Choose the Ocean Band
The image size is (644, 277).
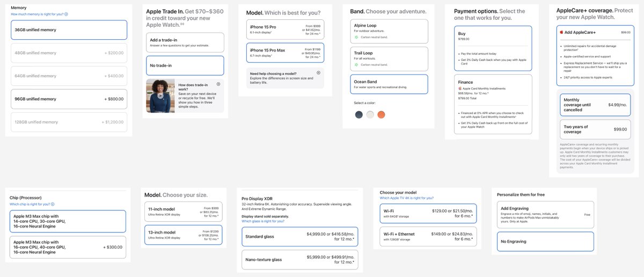[389, 84]
